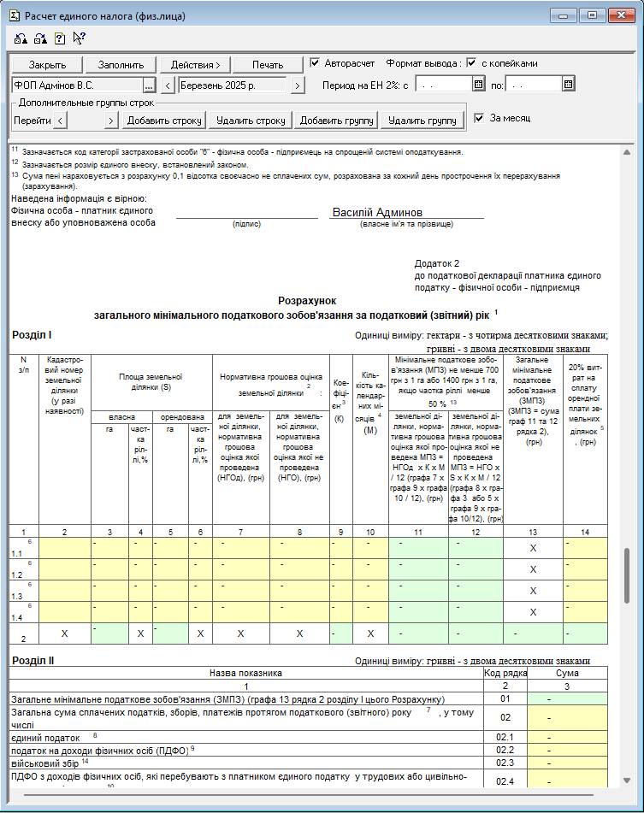Image resolution: width=644 pixels, height=813 pixels.
Task: Click the sum cell for code row 02
Action: pyautogui.click(x=567, y=718)
